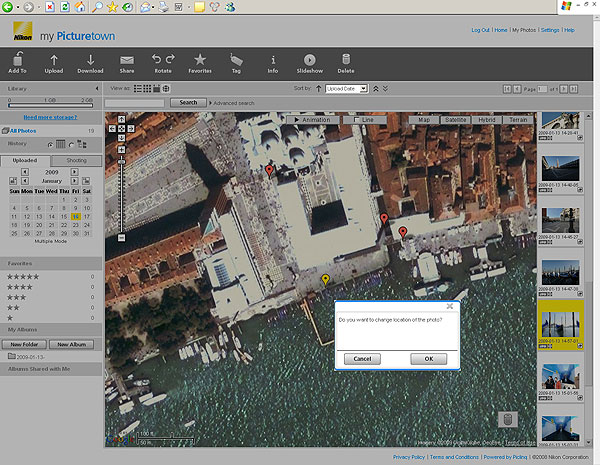Viewport: 600px width, 465px height.
Task: Create a New Album
Action: coord(72,344)
